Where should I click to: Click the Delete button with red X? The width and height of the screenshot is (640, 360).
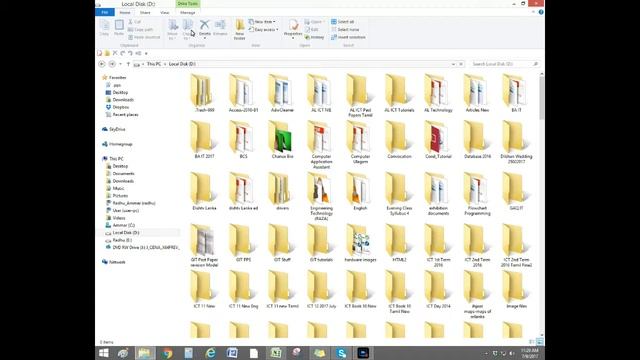point(204,29)
